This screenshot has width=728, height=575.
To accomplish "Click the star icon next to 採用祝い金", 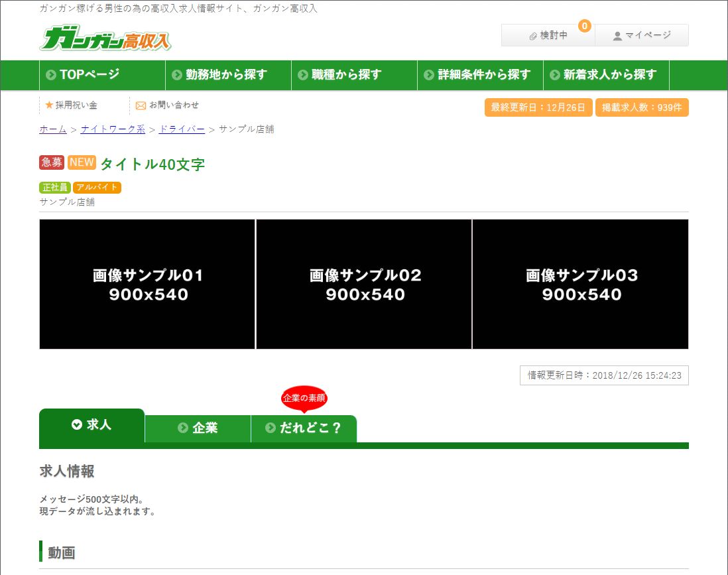I will click(x=49, y=105).
